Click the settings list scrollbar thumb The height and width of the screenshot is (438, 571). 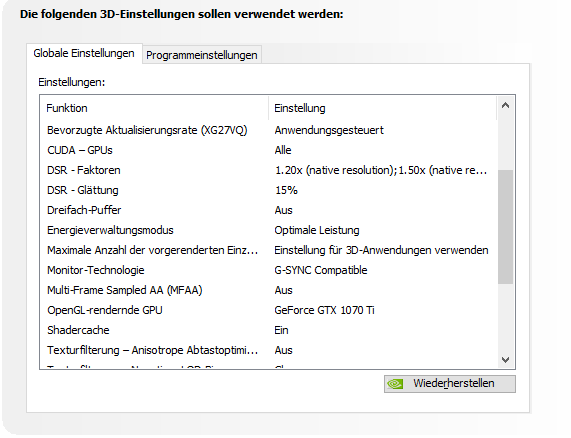(x=505, y=227)
